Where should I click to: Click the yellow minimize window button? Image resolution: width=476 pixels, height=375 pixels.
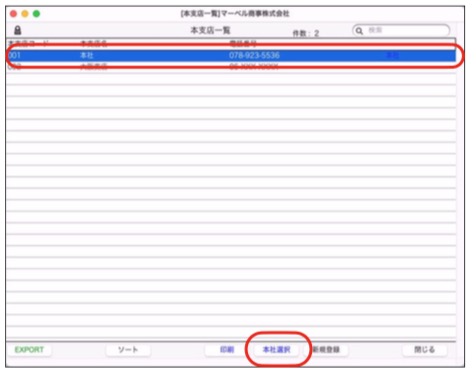pos(25,14)
